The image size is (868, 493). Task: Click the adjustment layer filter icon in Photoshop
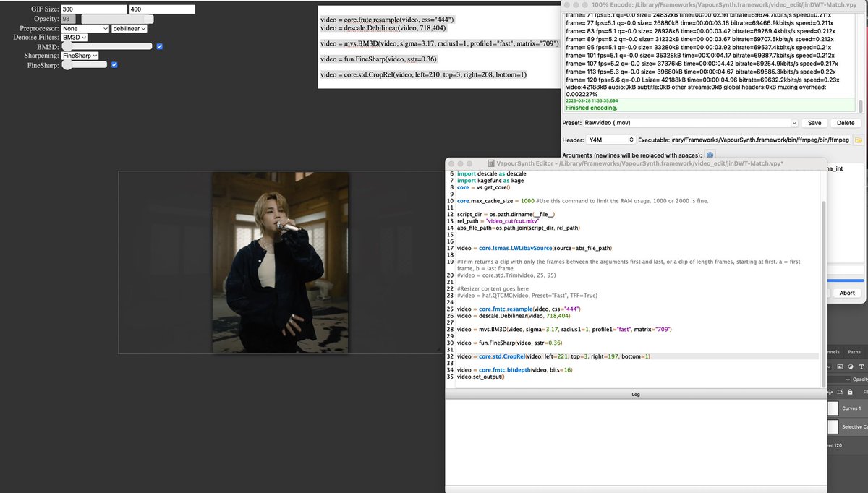coord(851,366)
